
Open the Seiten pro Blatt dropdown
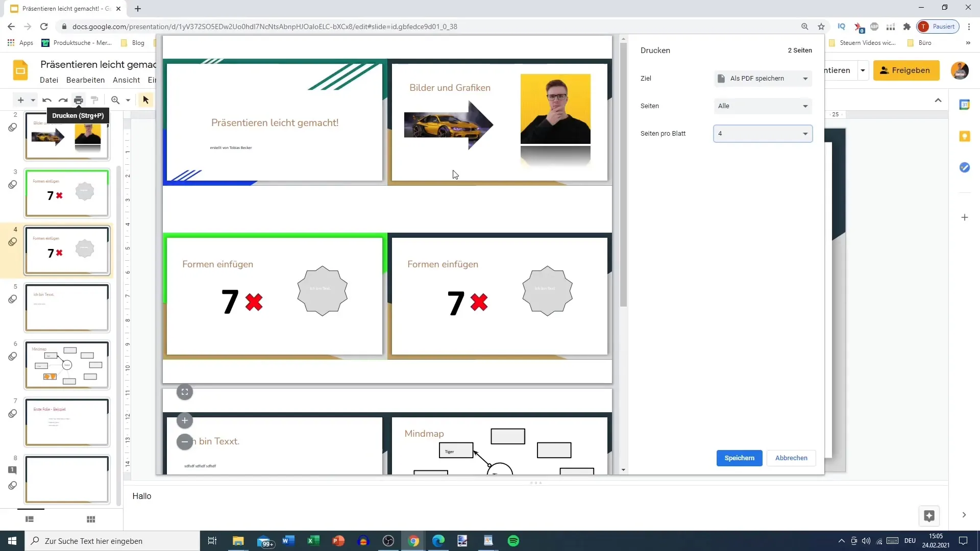pos(763,134)
